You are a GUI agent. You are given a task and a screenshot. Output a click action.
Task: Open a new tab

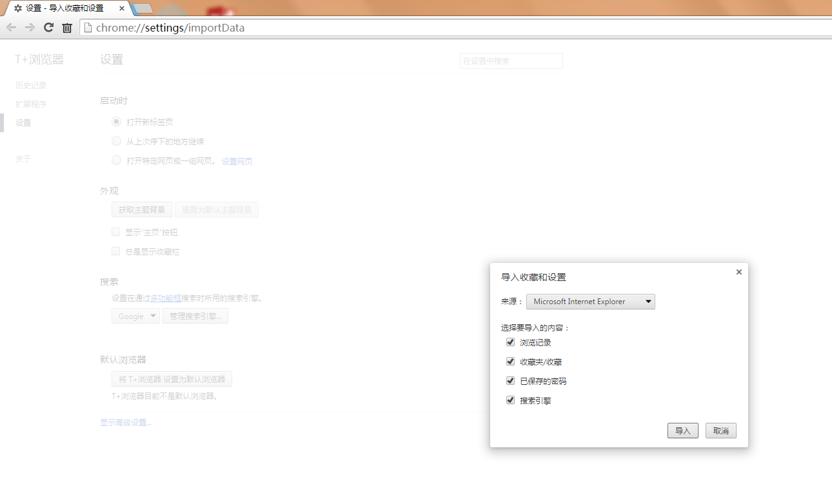(x=143, y=8)
